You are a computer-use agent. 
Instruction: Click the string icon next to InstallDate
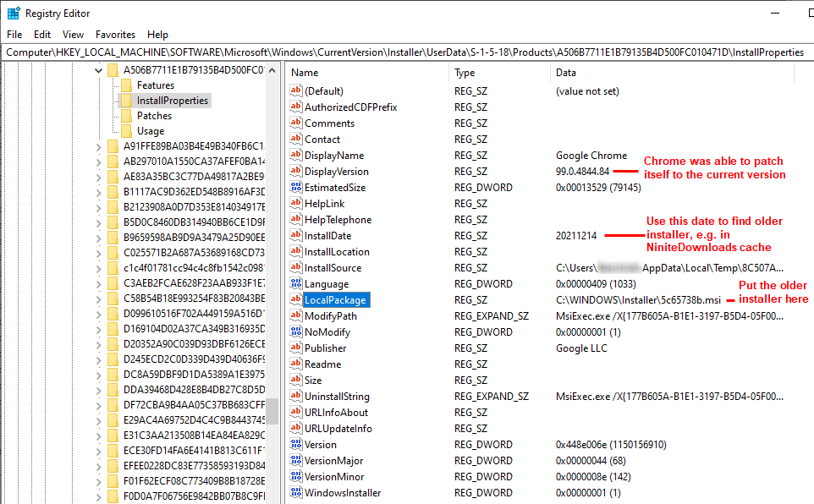(x=296, y=235)
